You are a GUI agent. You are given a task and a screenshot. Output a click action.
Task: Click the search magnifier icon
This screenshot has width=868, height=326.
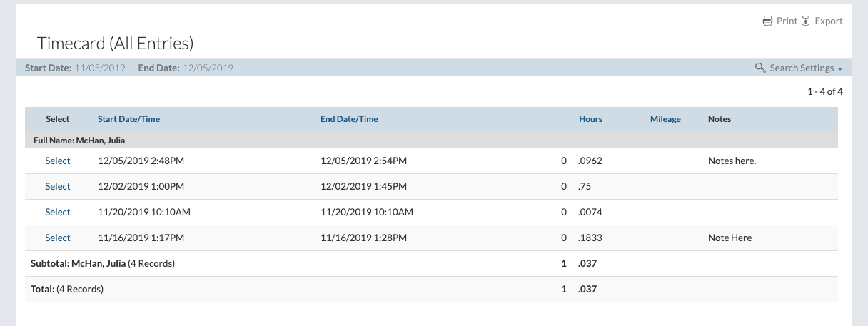tap(760, 68)
